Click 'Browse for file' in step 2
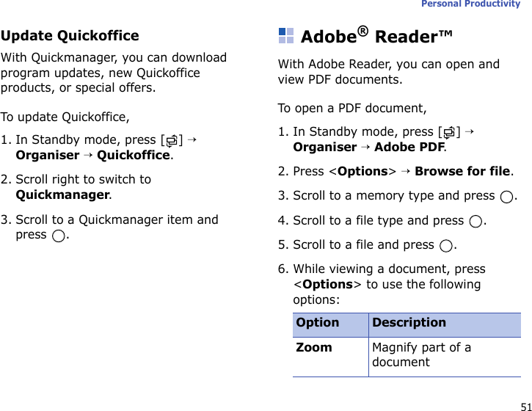Viewport: 532px width, 411px height. [463, 172]
